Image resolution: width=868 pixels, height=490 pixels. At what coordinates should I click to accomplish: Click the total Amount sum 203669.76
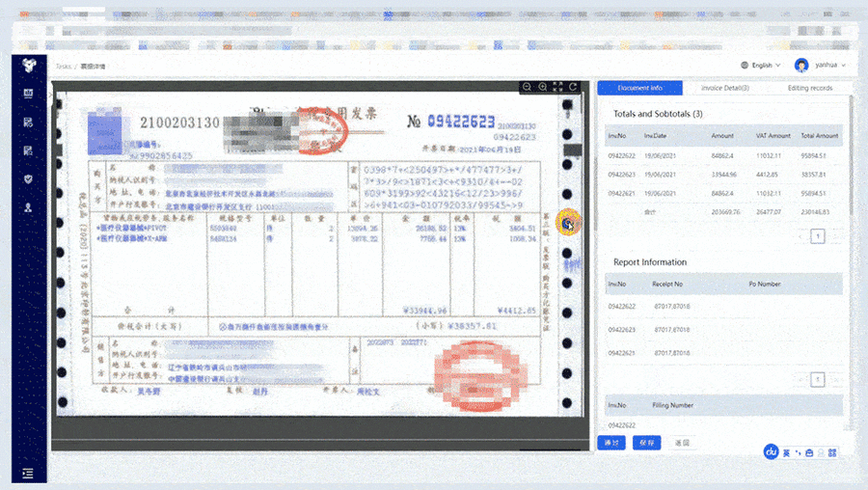click(x=725, y=212)
